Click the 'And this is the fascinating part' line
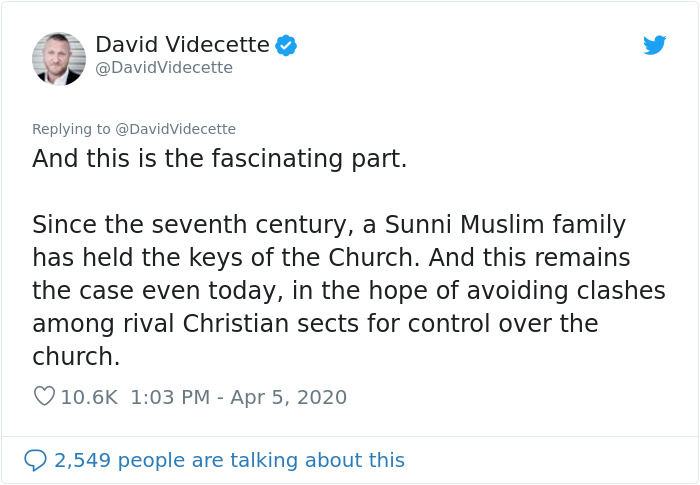 pos(220,159)
